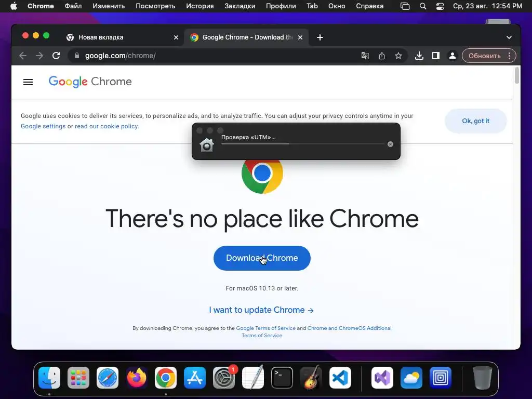532x399 pixels.
Task: Open the Закладки menu
Action: tap(240, 6)
